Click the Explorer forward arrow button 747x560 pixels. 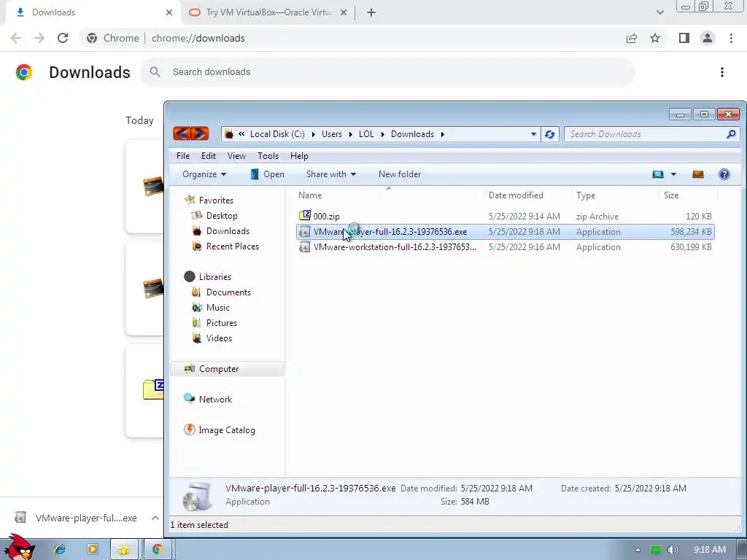tap(200, 134)
